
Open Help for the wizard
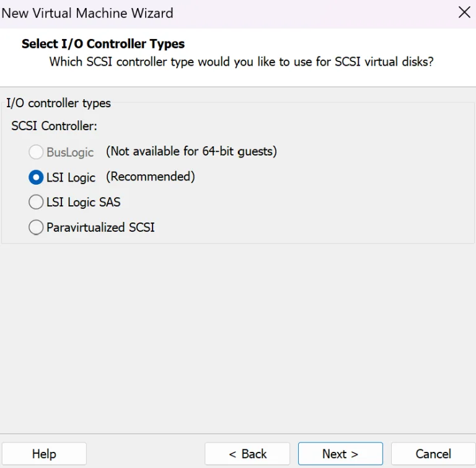[44, 454]
